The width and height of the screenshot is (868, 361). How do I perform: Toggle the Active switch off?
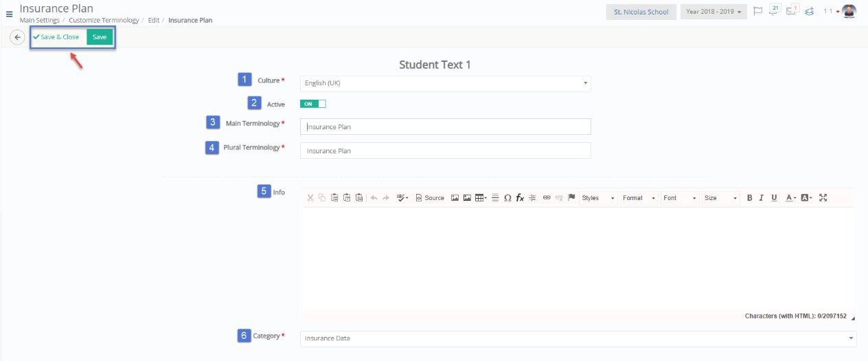pos(312,104)
